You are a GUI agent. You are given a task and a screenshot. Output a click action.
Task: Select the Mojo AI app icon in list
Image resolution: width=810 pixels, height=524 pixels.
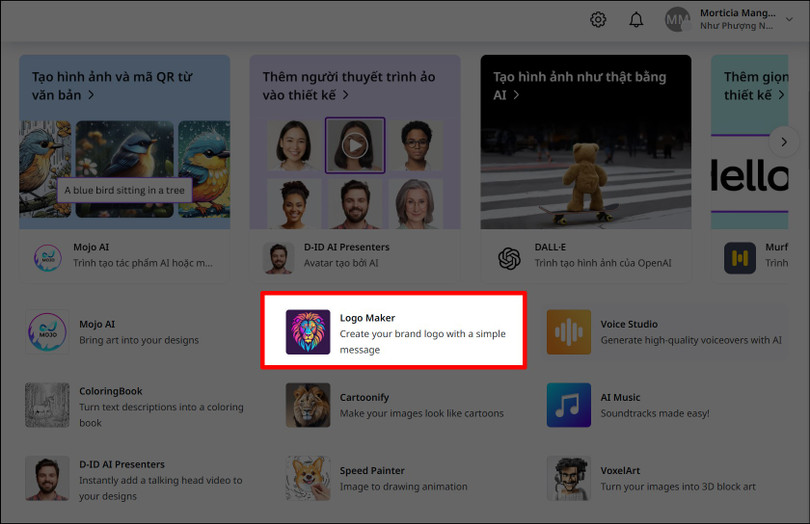click(47, 332)
